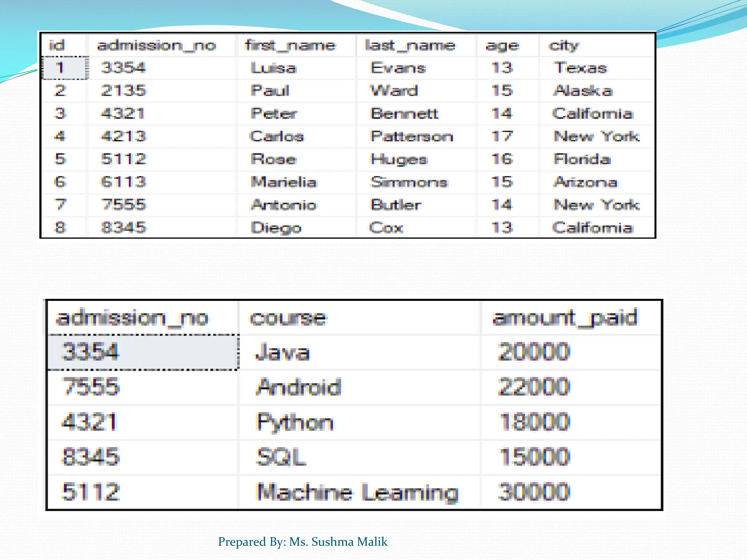Select the amount 15000 cell
Screen dimensions: 747x560
pos(534,457)
